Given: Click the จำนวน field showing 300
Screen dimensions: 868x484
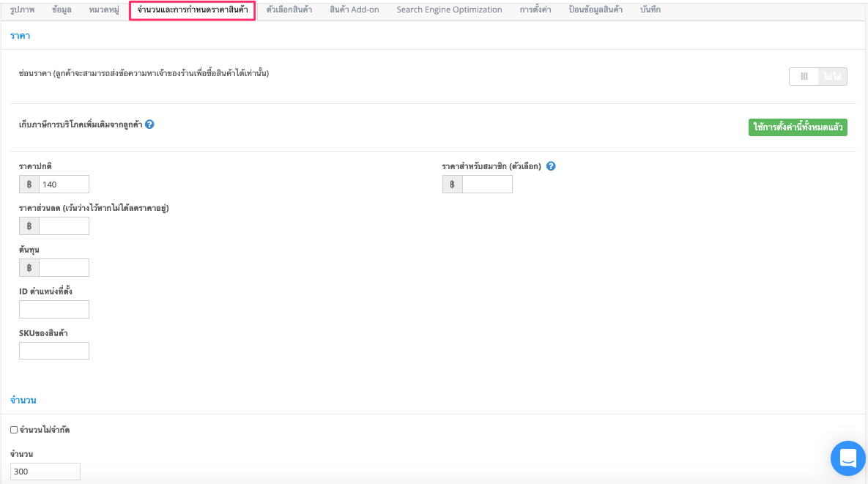Looking at the screenshot, I should (45, 472).
